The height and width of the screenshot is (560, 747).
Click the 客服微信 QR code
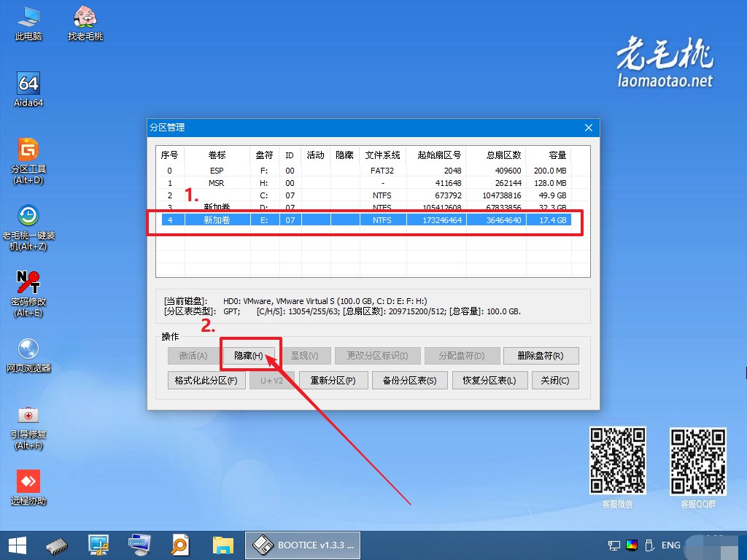point(617,461)
